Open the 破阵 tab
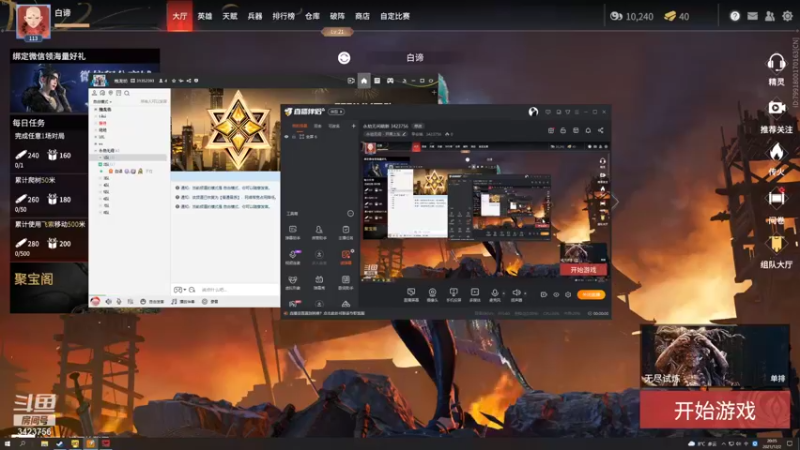This screenshot has height=450, width=800. 337,16
